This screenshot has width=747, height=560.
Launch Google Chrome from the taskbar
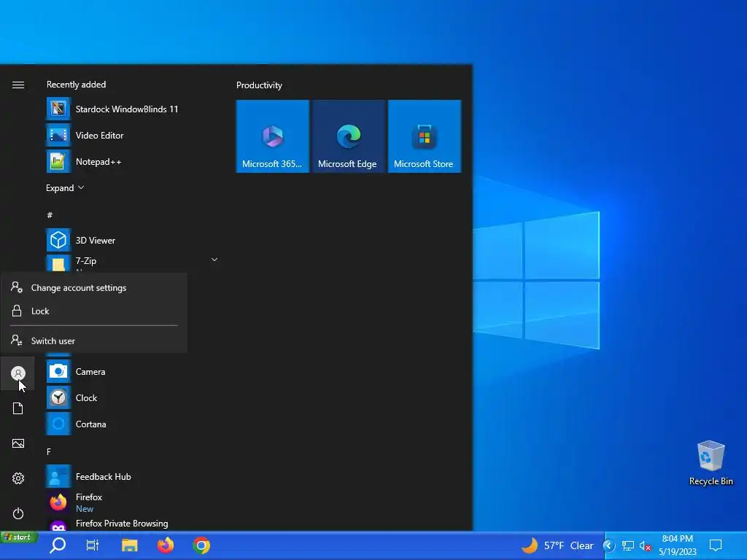[x=201, y=545]
